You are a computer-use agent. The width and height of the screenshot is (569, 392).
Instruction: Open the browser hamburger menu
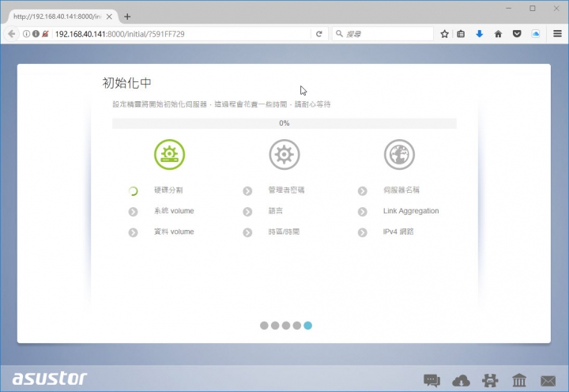[557, 34]
